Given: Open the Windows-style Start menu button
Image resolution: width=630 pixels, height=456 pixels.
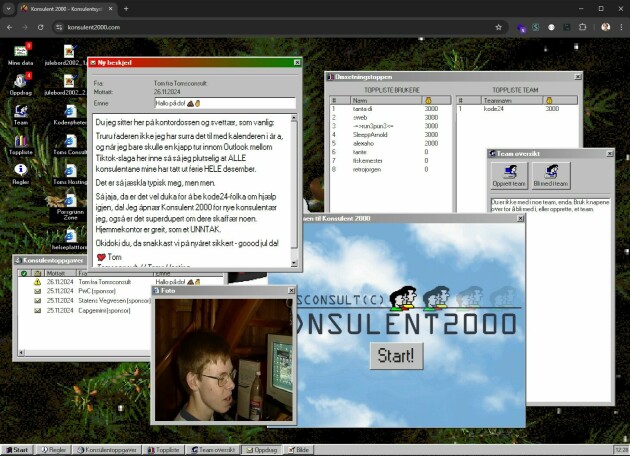Looking at the screenshot, I should pyautogui.click(x=17, y=450).
